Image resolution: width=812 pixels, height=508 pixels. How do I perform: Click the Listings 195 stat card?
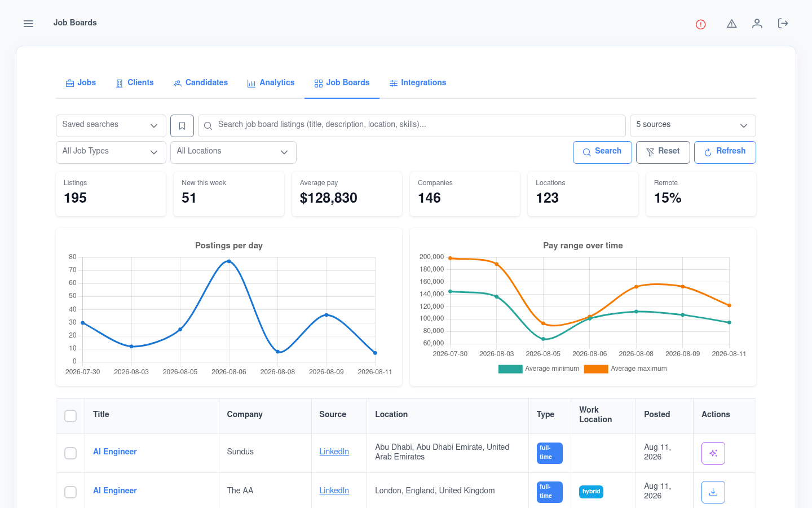111,194
